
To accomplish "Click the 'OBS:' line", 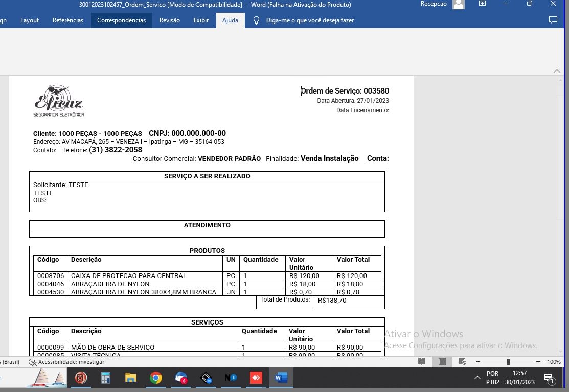I will [39, 200].
